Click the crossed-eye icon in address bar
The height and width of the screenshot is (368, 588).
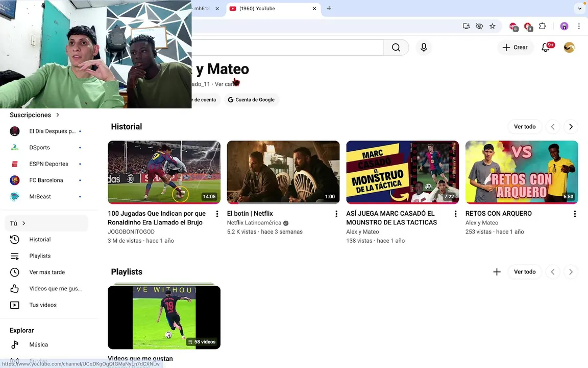479,26
